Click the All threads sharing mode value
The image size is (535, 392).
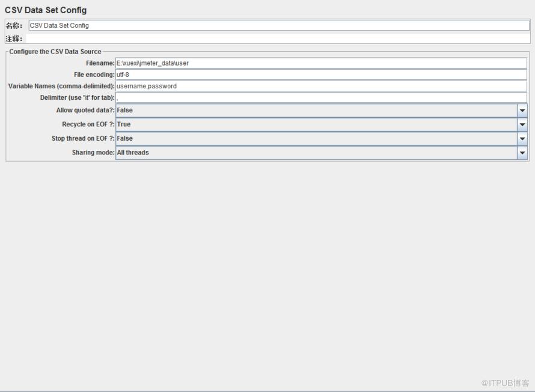pyautogui.click(x=133, y=153)
